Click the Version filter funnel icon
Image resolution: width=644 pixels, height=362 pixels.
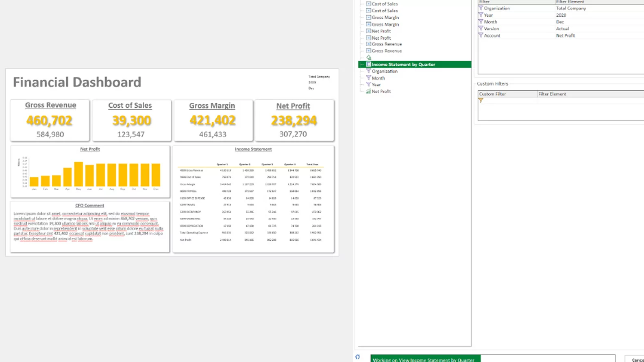[481, 28]
